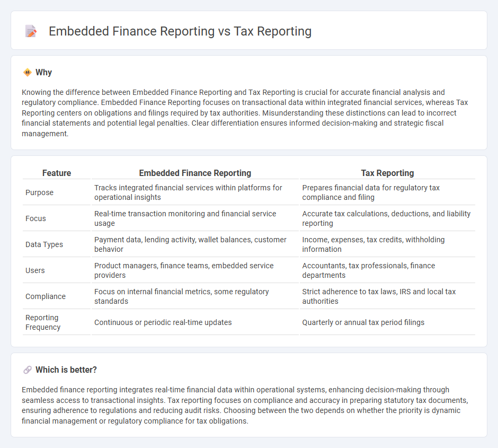Click cell 'Accountants, tax professionals, finance departments'
The image size is (498, 448).
(x=387, y=270)
